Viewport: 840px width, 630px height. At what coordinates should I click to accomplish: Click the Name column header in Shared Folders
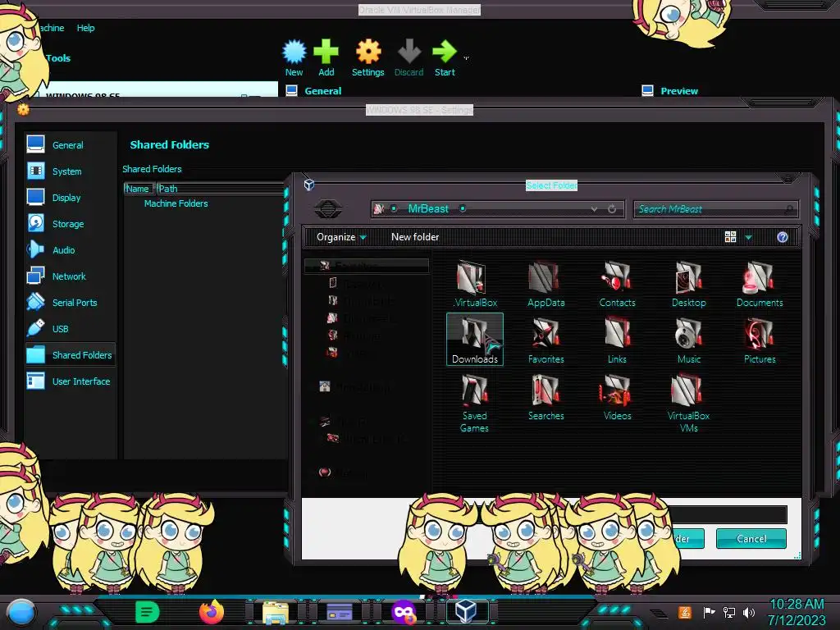139,189
